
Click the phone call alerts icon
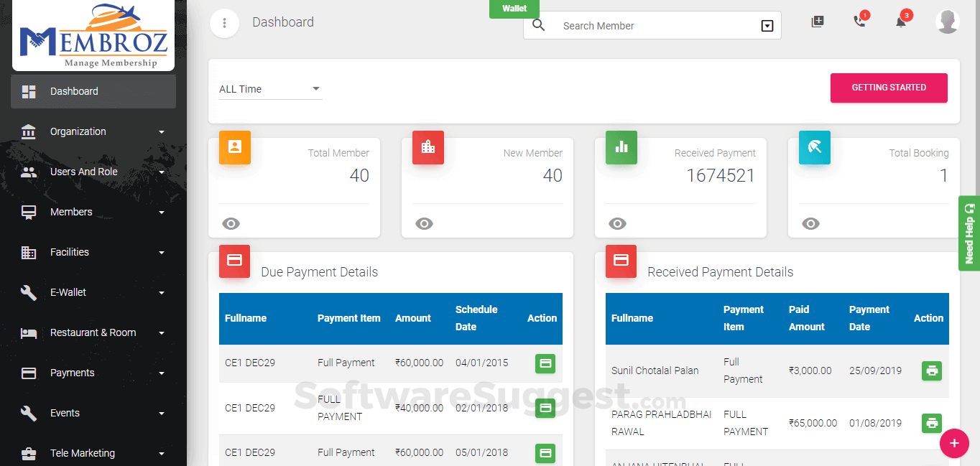(859, 22)
